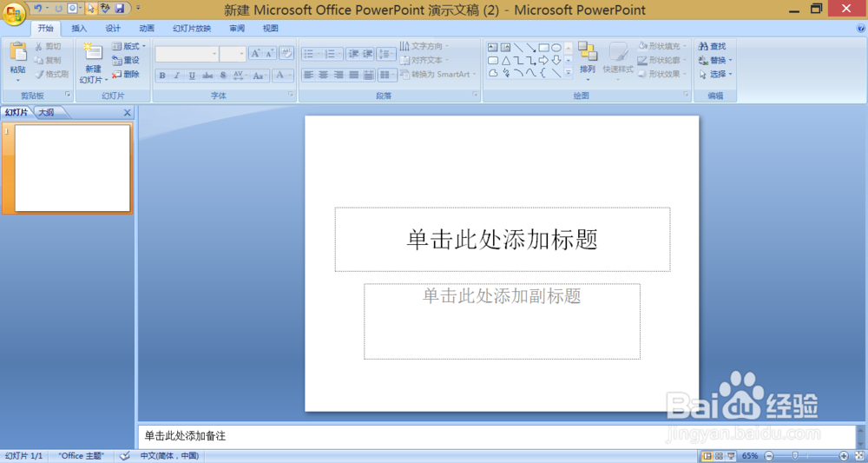868x463 pixels.
Task: Click the Clear Formatting icon
Action: tap(286, 53)
